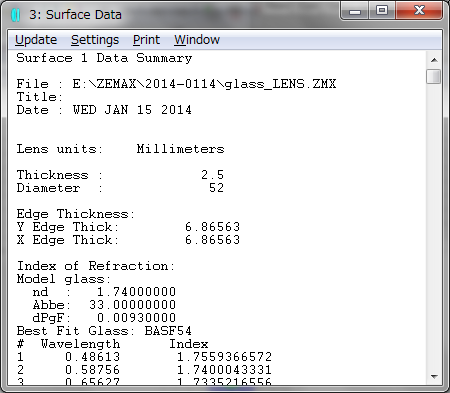Screen dimensions: 450x393
Task: Click the 'X Edge Thick:' label
Action: click(68, 240)
